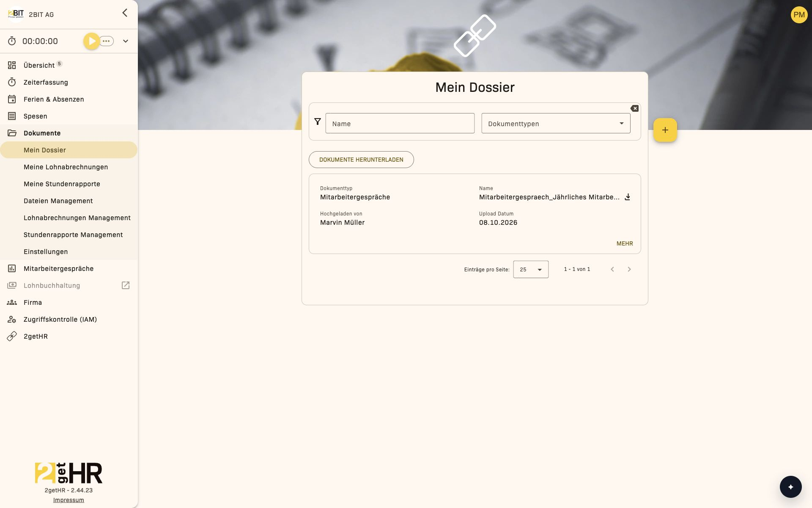
Task: Start the time tracking play button
Action: [92, 41]
